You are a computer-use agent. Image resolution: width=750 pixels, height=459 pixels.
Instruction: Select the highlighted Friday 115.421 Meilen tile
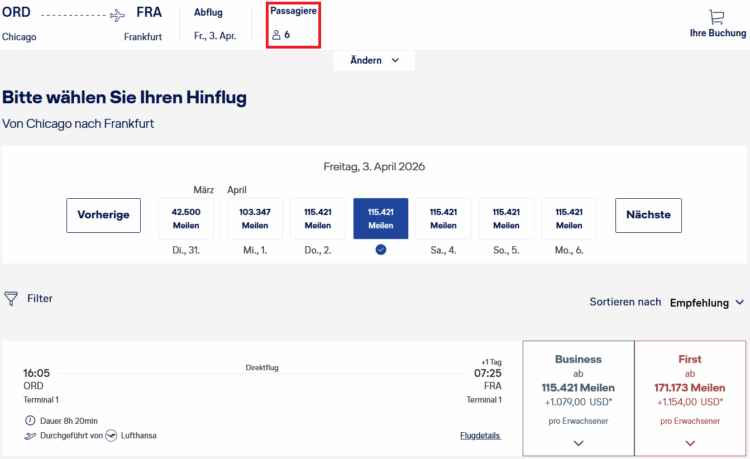(381, 219)
